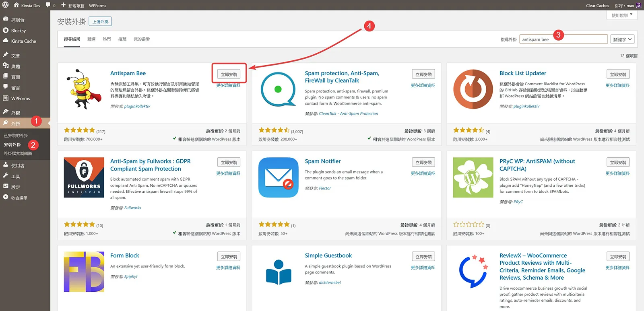Viewport: 644px width, 311px height.
Task: Click the plugin search input field
Action: coord(563,39)
